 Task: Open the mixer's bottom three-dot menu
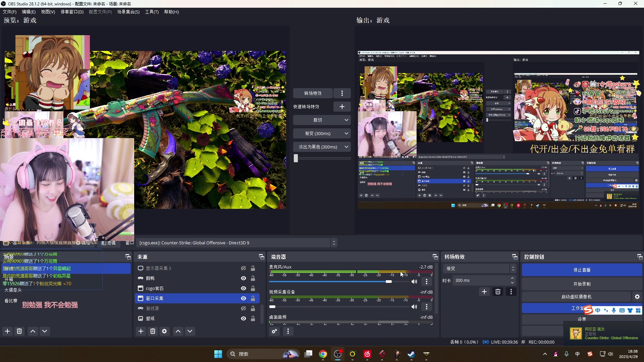pyautogui.click(x=288, y=331)
